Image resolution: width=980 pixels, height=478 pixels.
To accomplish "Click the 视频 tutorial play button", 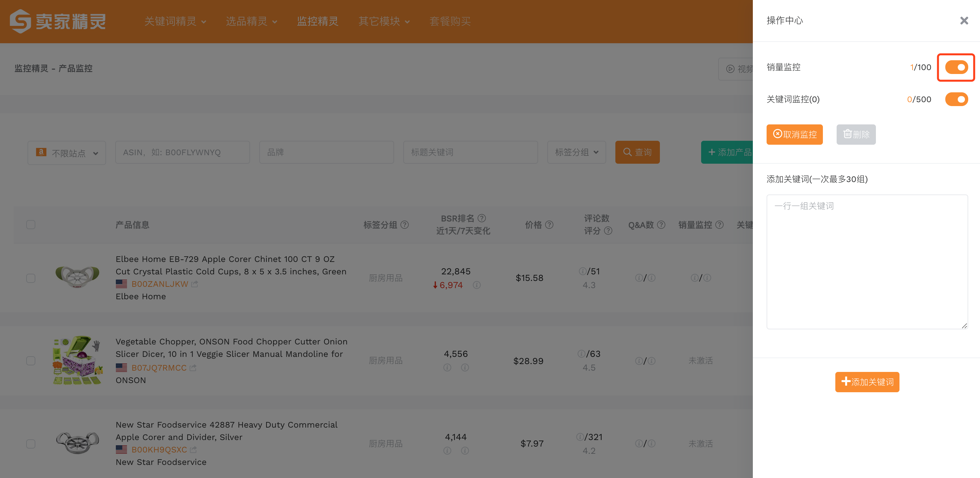I will (736, 69).
